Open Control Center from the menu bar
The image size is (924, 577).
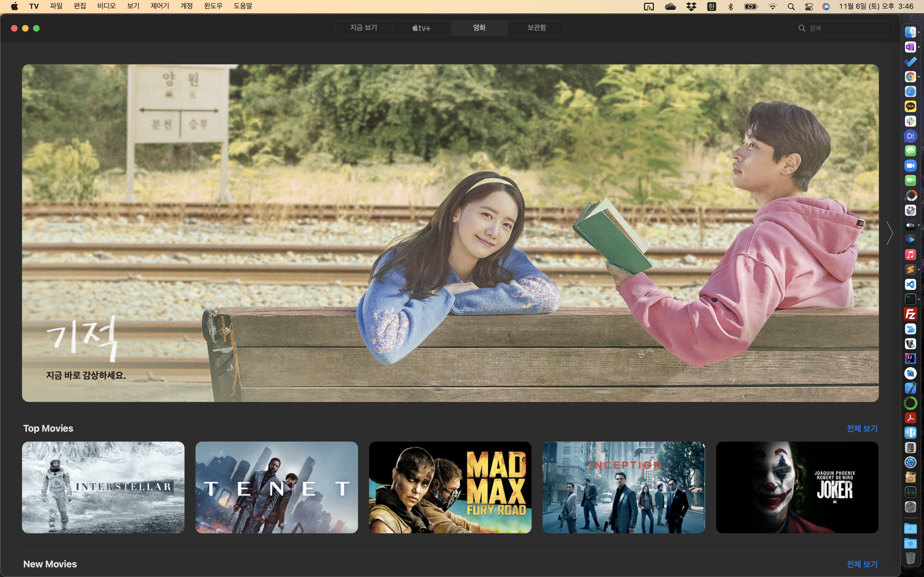click(809, 7)
